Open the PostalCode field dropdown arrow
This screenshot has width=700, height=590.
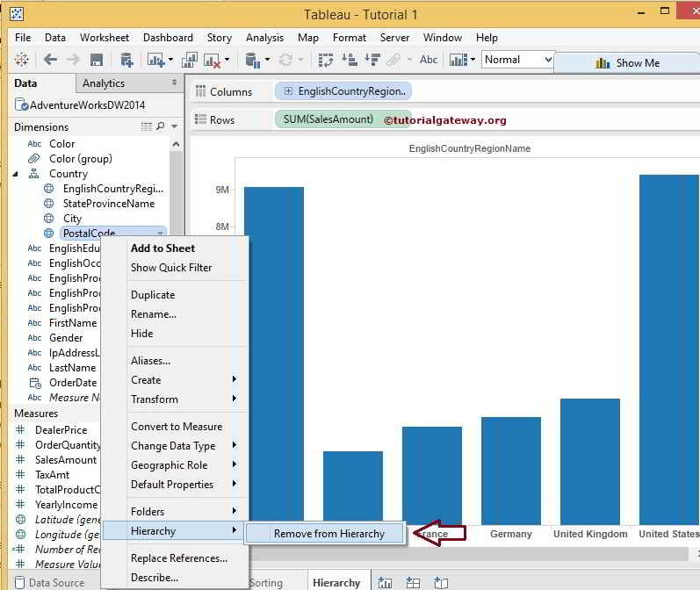click(161, 234)
